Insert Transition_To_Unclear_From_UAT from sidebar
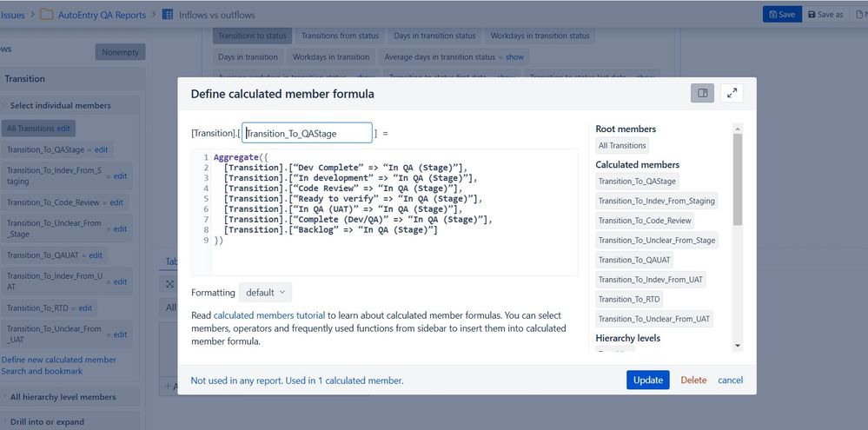This screenshot has height=430, width=868. [653, 319]
